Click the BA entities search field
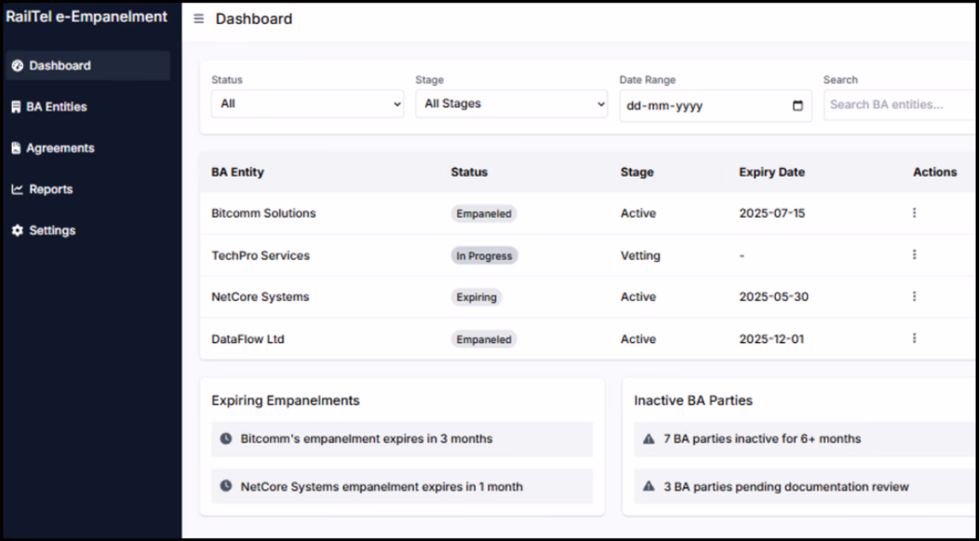Viewport: 980px width, 541px height. click(896, 103)
